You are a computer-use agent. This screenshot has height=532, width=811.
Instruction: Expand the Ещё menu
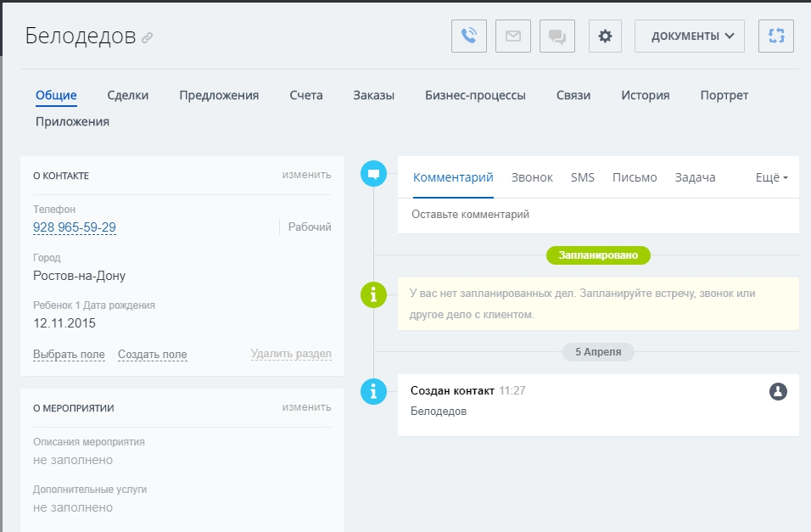(x=771, y=177)
